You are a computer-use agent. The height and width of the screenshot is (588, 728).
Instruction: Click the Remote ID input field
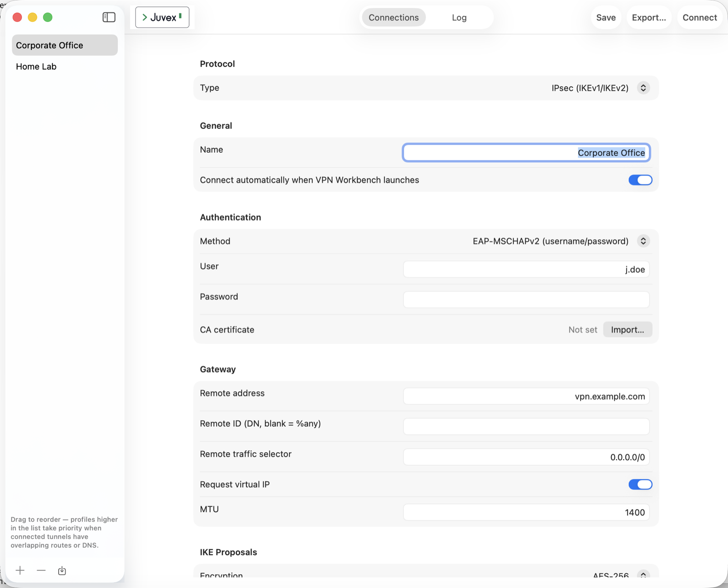[526, 427]
